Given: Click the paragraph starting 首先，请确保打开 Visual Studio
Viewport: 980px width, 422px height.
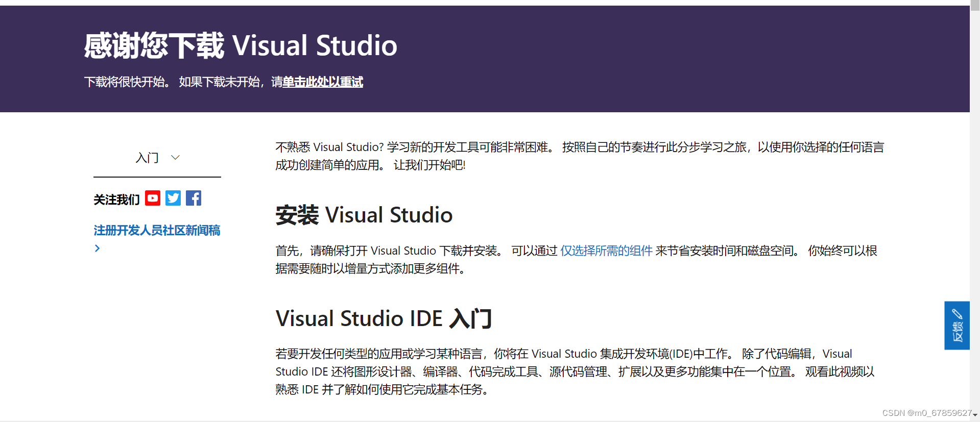Looking at the screenshot, I should click(576, 259).
